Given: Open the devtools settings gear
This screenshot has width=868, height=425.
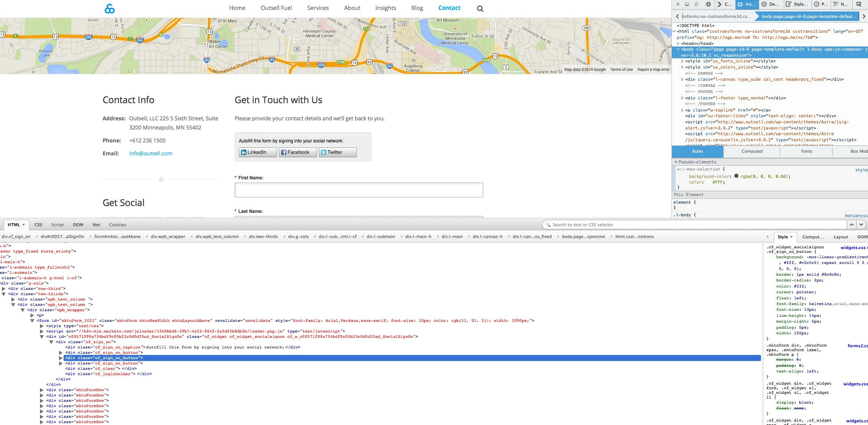Looking at the screenshot, I should click(708, 4).
